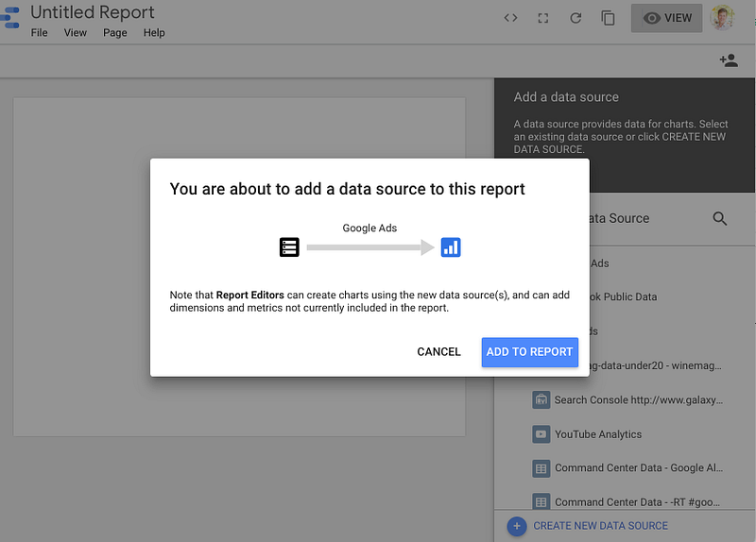Click the data source server icon in dialog
This screenshot has width=756, height=542.
pos(289,247)
